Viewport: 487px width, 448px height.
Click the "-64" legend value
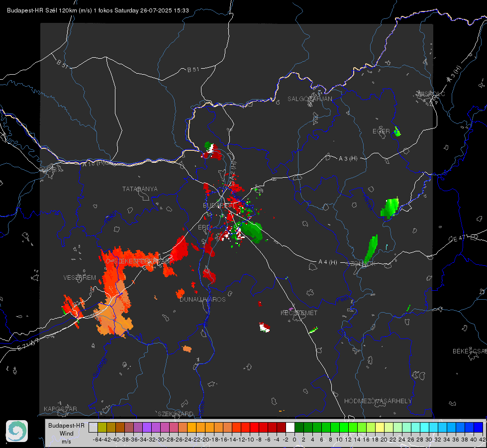tap(97, 440)
